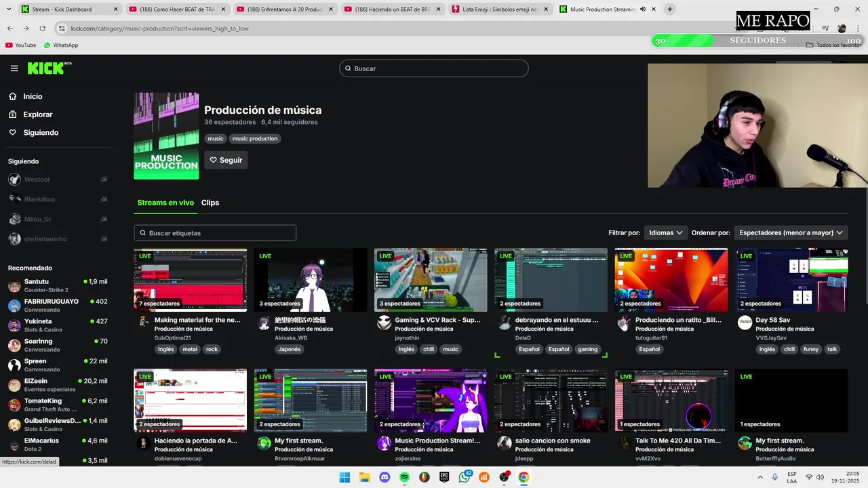Click the gaming tag on DelaD stream
This screenshot has width=868, height=488.
588,349
